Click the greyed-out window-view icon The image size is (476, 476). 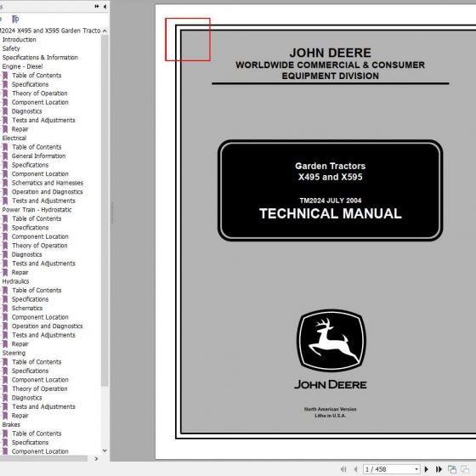click(465, 469)
